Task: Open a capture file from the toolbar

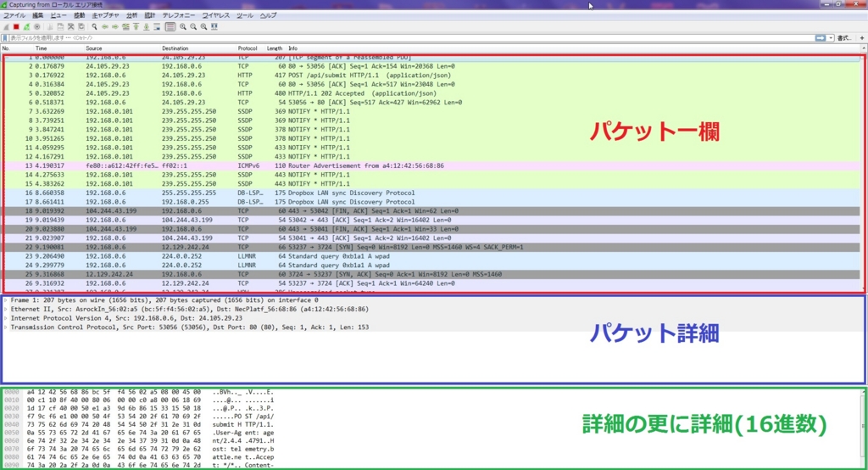Action: tap(50, 26)
